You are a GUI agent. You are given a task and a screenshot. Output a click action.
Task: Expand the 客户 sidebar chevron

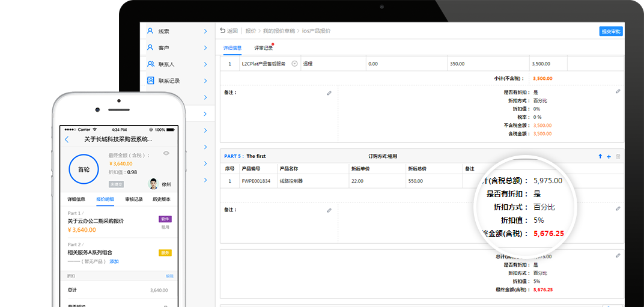(x=205, y=47)
